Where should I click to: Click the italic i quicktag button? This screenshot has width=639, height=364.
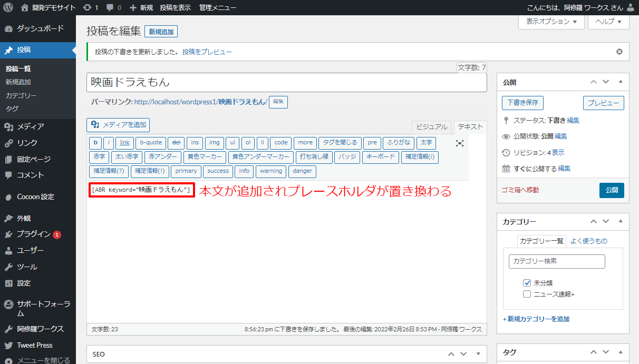click(108, 143)
